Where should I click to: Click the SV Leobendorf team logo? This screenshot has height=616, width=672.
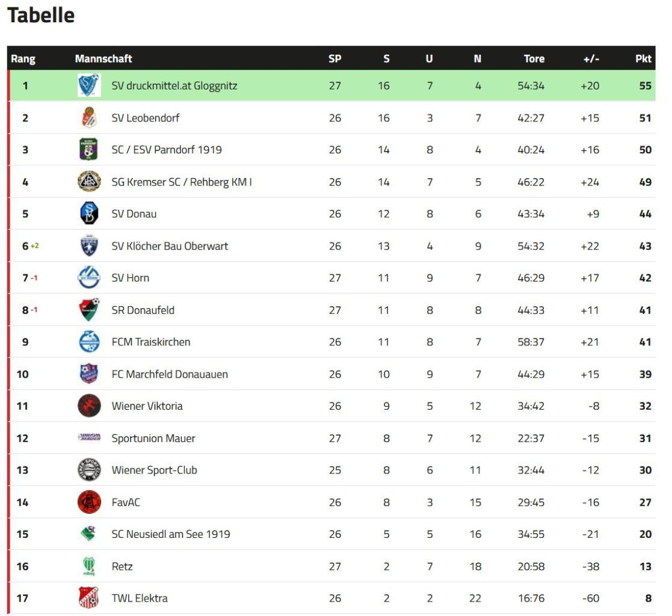tap(89, 118)
